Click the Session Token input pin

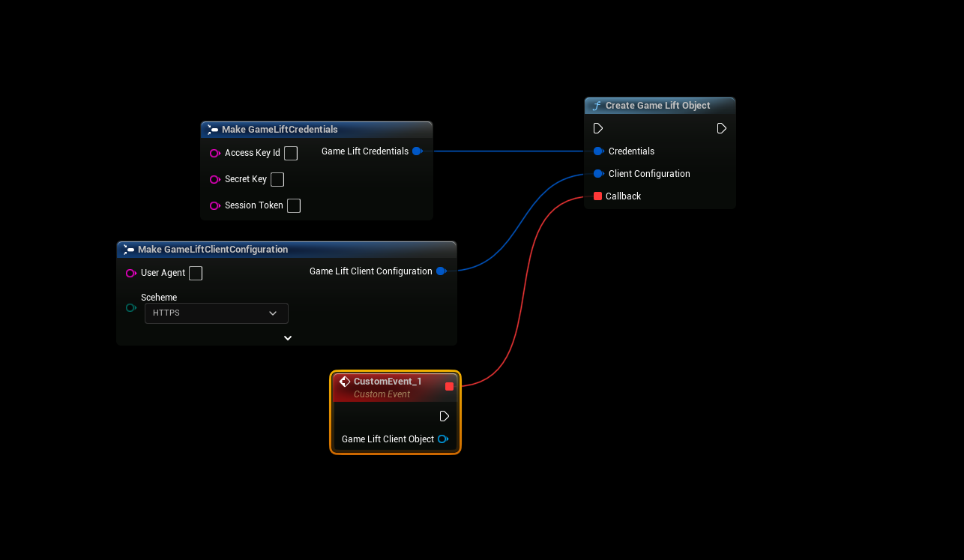[x=215, y=205]
